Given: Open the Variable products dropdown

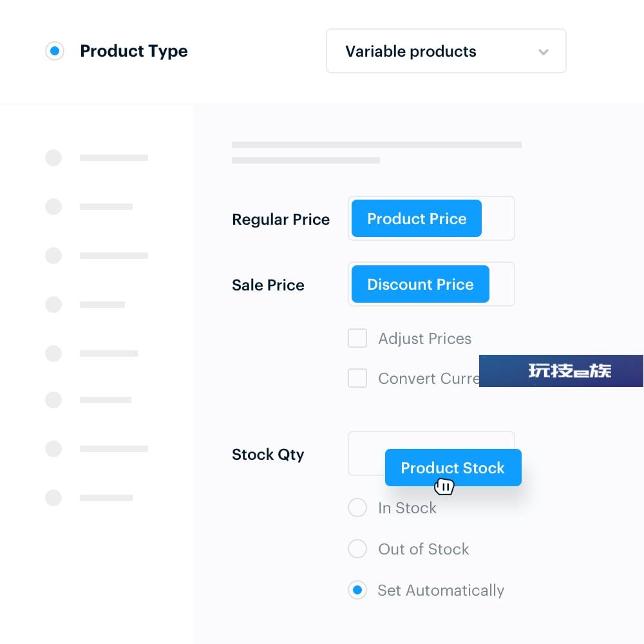Looking at the screenshot, I should (x=446, y=51).
